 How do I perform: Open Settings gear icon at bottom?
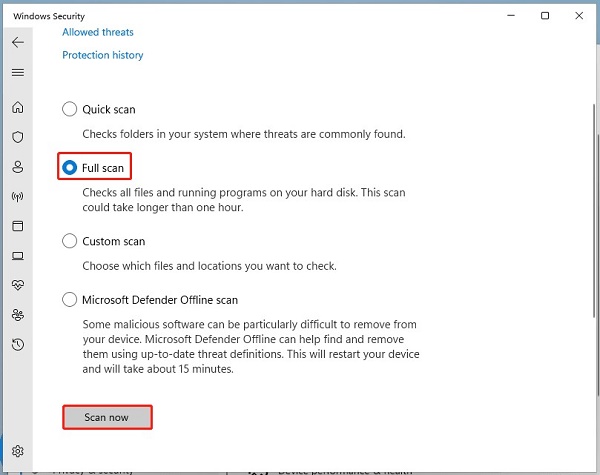18,452
